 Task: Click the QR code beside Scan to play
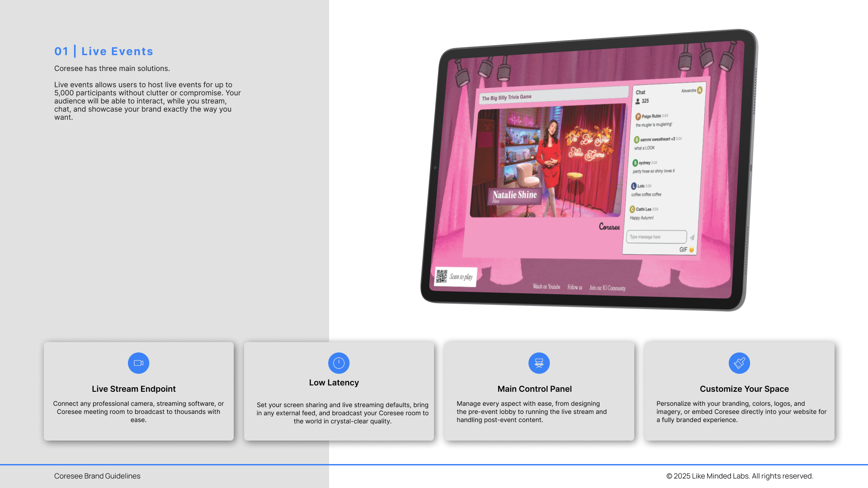click(442, 276)
